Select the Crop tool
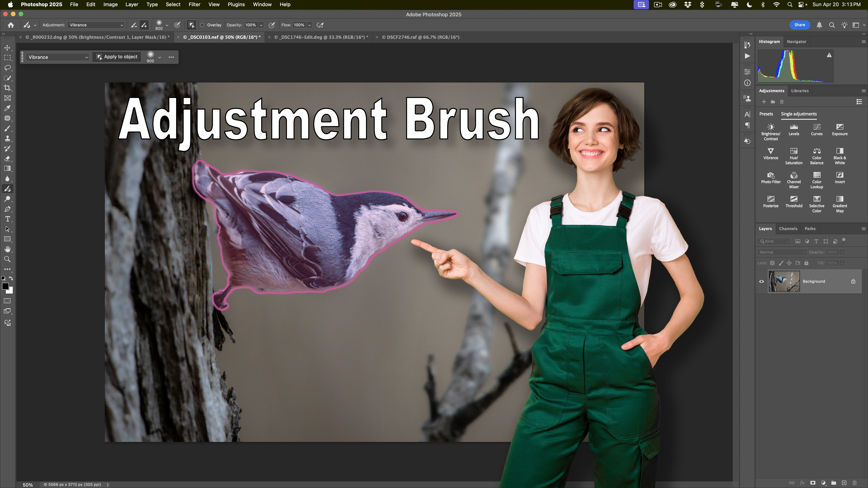The width and height of the screenshot is (868, 488). [7, 88]
